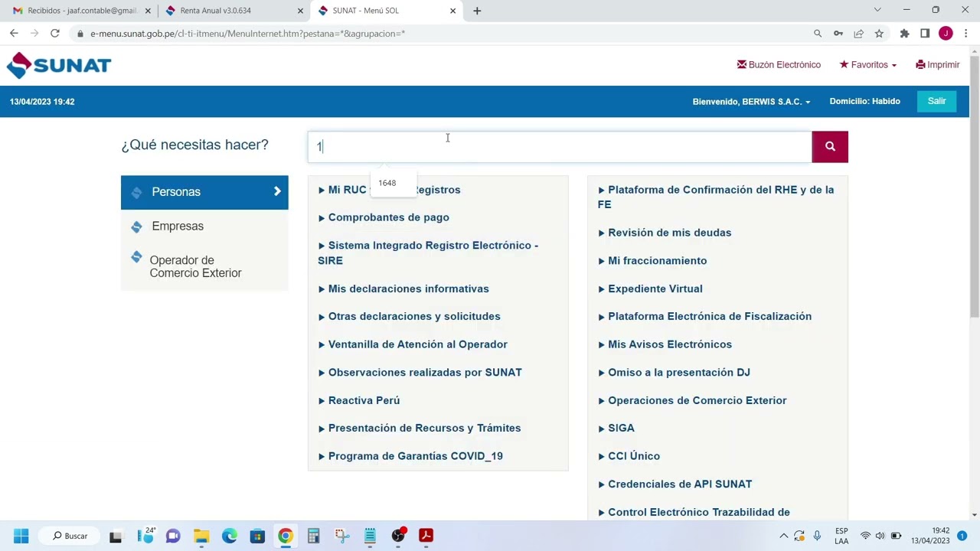
Task: Click the page vertical scrollbar
Action: 975,185
